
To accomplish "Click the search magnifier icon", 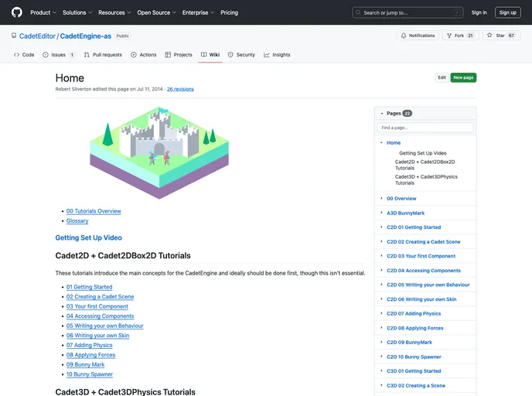I will [358, 12].
